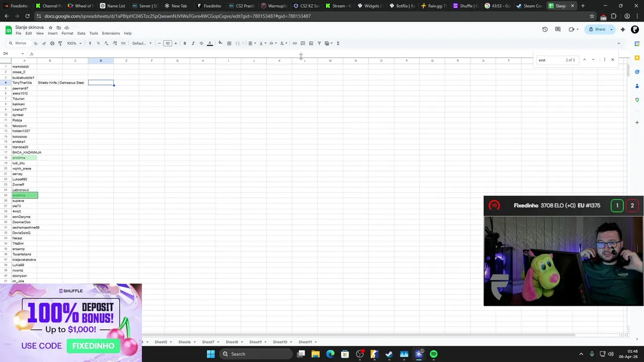Go to previous find result
The image size is (644, 362).
(x=584, y=60)
